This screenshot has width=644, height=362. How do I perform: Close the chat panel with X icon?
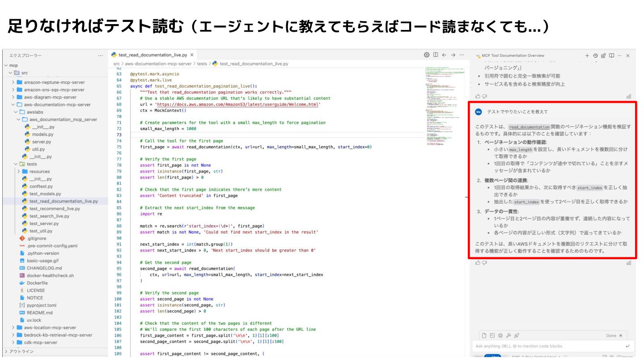click(x=628, y=56)
